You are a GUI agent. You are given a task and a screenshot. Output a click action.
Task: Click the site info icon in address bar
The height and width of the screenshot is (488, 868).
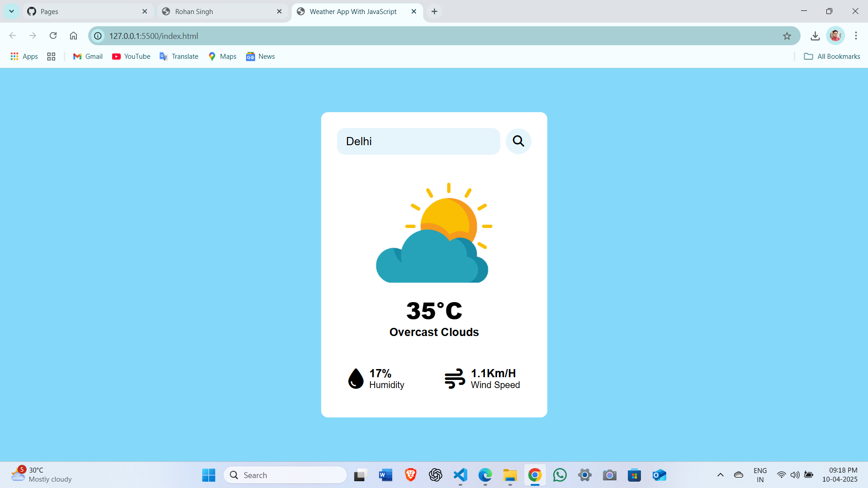[x=98, y=36]
